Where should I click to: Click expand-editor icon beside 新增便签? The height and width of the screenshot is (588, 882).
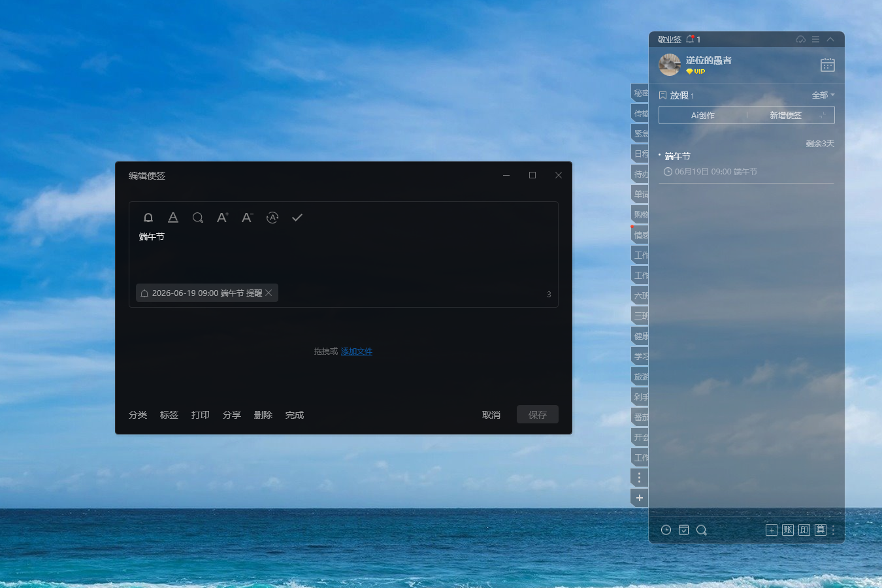(824, 115)
